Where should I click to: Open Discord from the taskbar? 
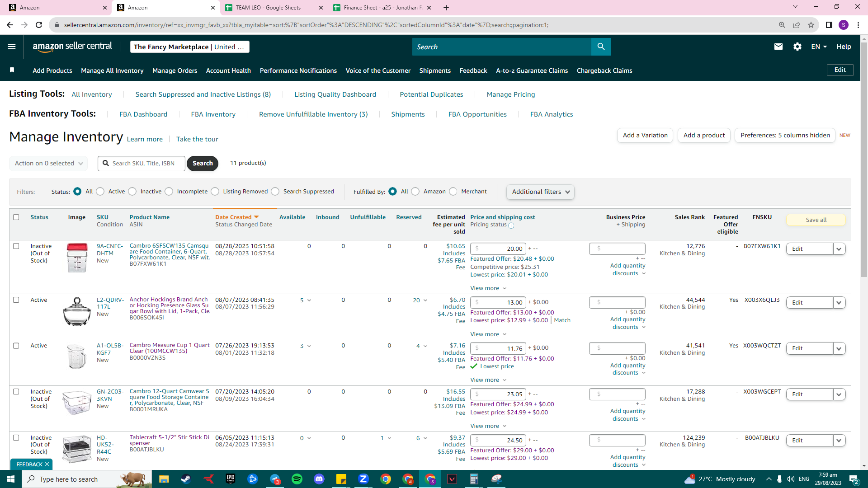pos(319,479)
